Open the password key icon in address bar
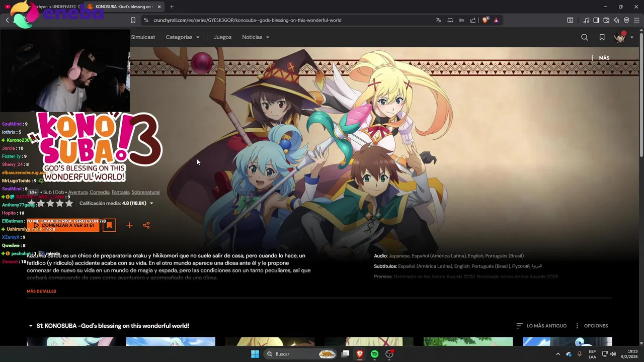644x362 pixels. pyautogui.click(x=461, y=20)
